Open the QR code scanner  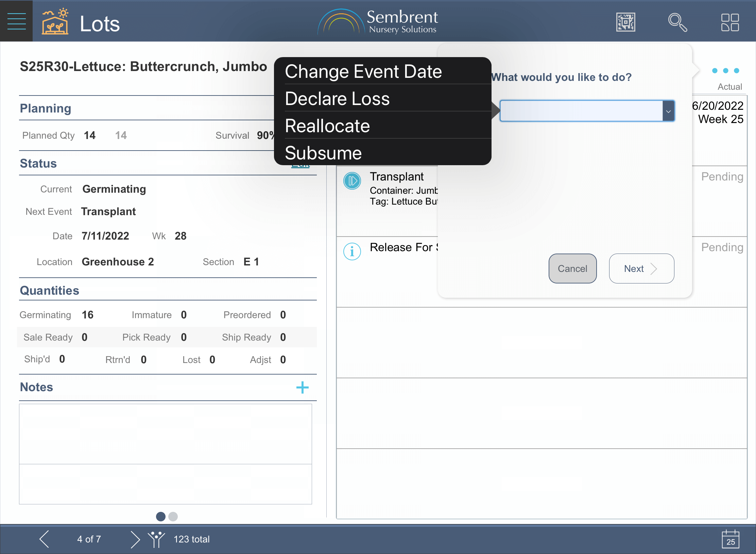(x=625, y=22)
